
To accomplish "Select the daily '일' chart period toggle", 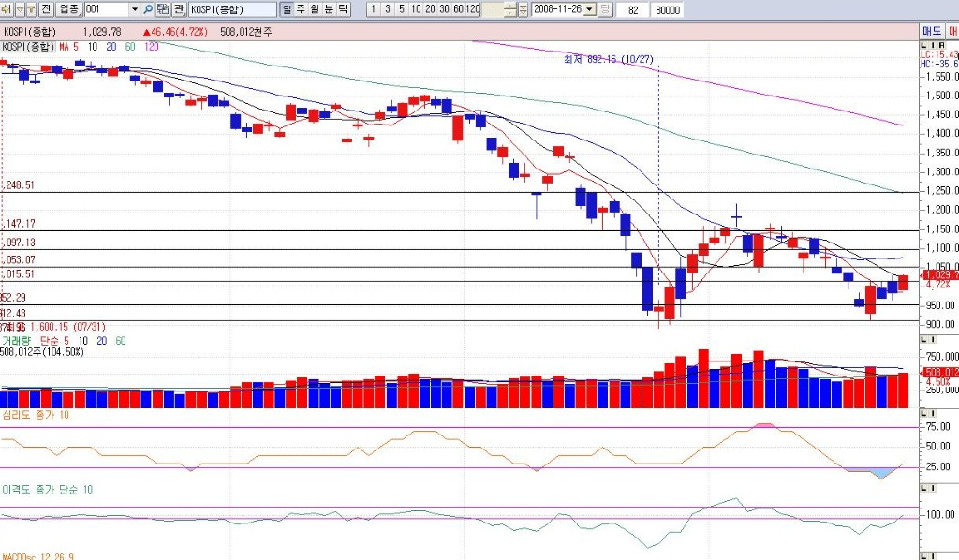I will pyautogui.click(x=288, y=9).
